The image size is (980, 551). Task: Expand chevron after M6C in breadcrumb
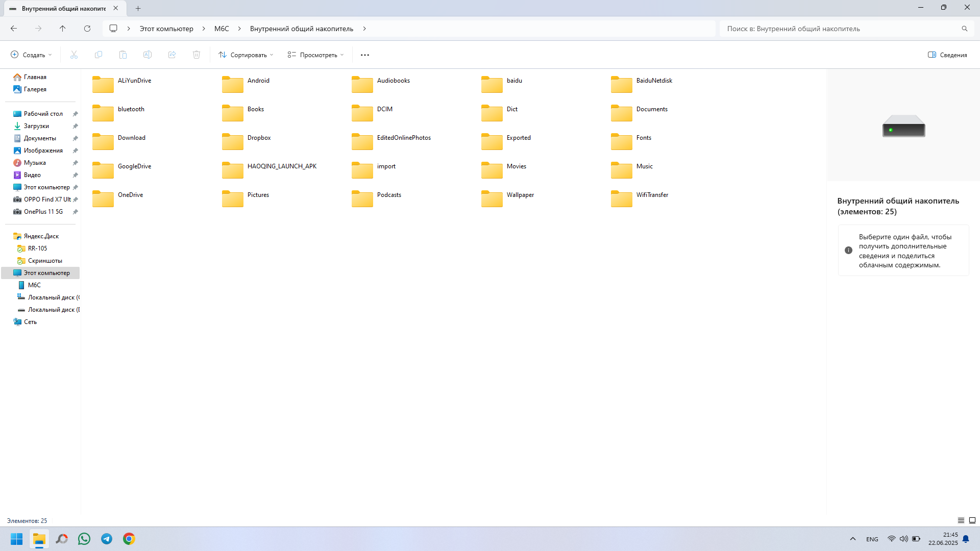click(x=239, y=29)
